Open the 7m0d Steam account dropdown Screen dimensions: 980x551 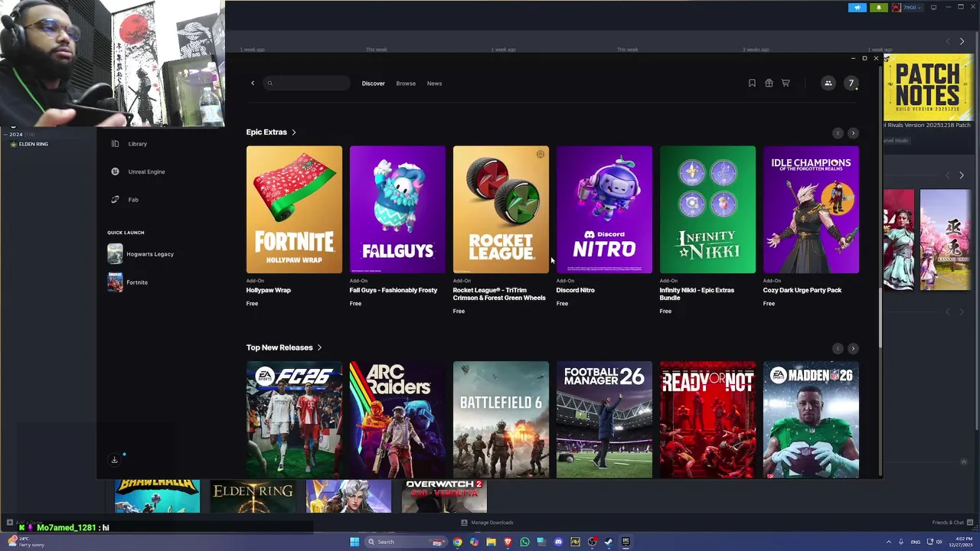tap(909, 8)
